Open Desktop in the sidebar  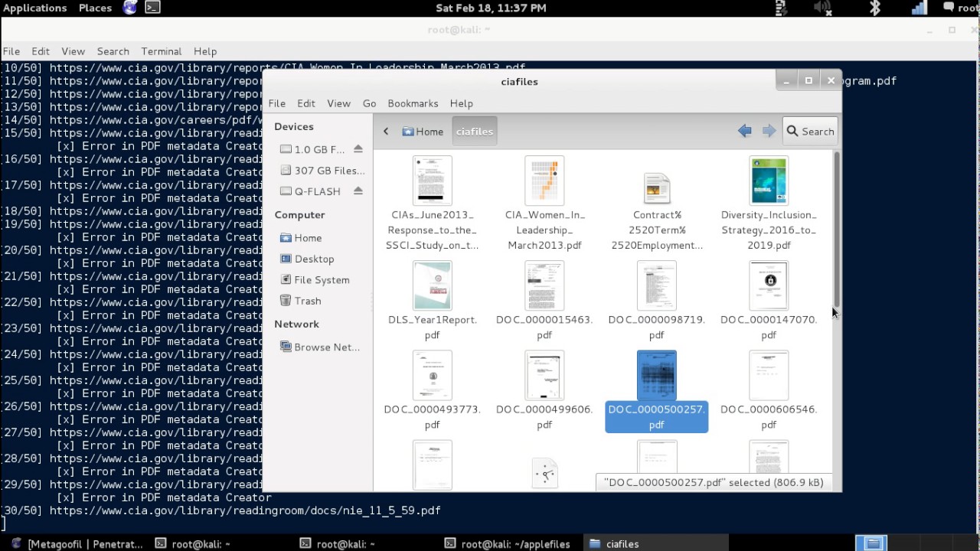click(x=307, y=259)
